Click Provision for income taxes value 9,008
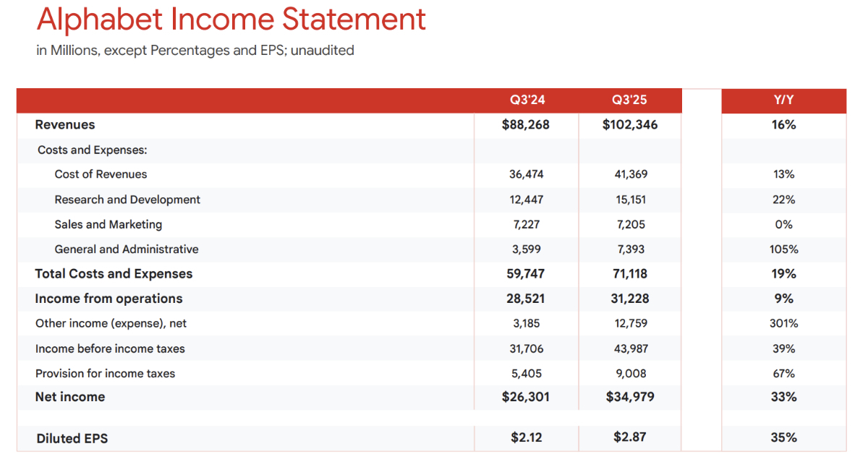 tap(631, 373)
